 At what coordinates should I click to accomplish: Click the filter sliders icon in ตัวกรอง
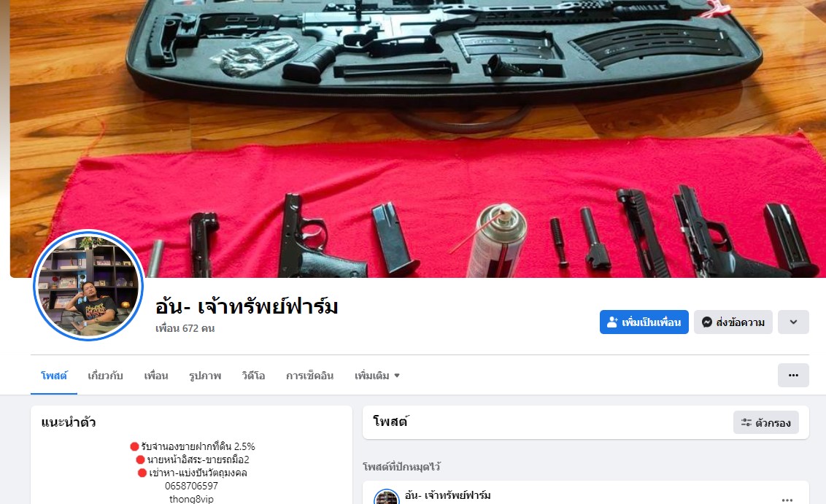pyautogui.click(x=746, y=422)
